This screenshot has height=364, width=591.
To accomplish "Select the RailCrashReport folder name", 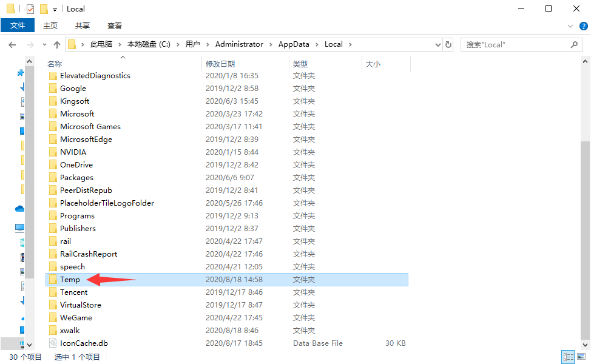I will 89,254.
